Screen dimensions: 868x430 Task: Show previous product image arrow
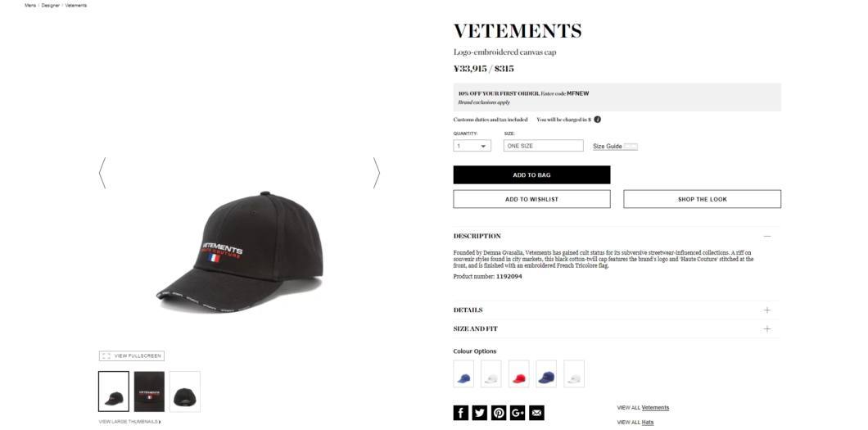(x=102, y=173)
